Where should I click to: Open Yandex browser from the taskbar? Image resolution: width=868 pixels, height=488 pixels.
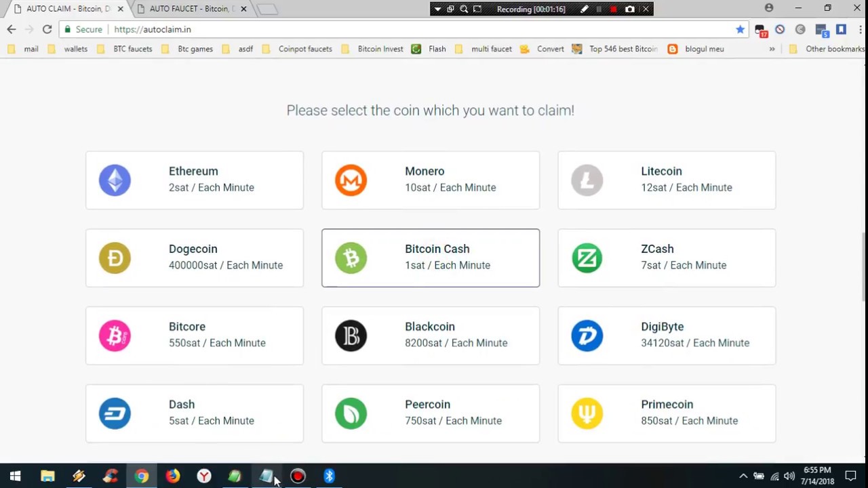(x=203, y=476)
